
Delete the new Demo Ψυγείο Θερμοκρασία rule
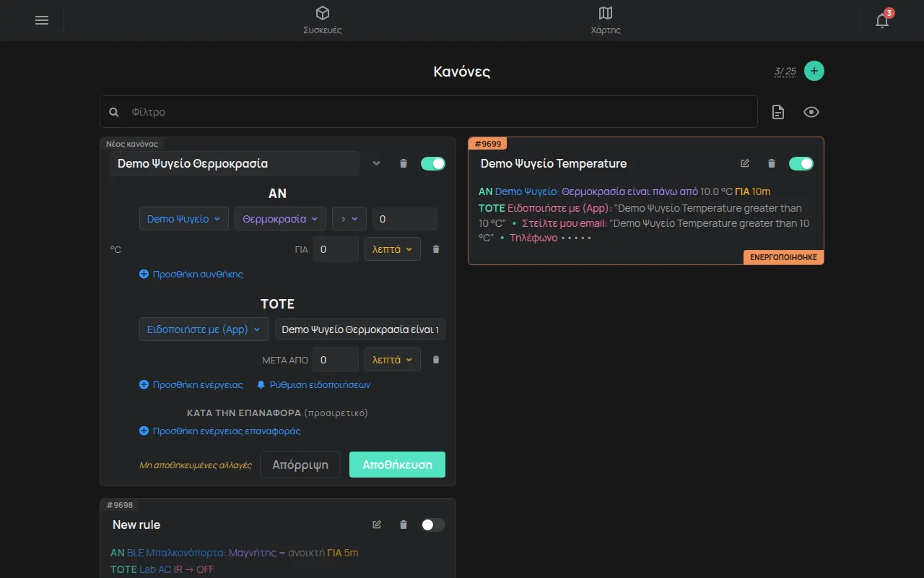coord(404,163)
